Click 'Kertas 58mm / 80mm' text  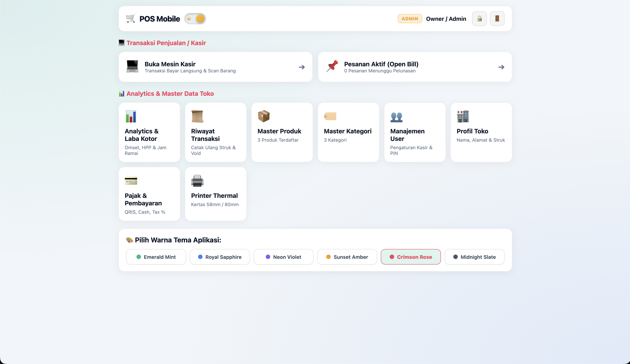click(215, 204)
